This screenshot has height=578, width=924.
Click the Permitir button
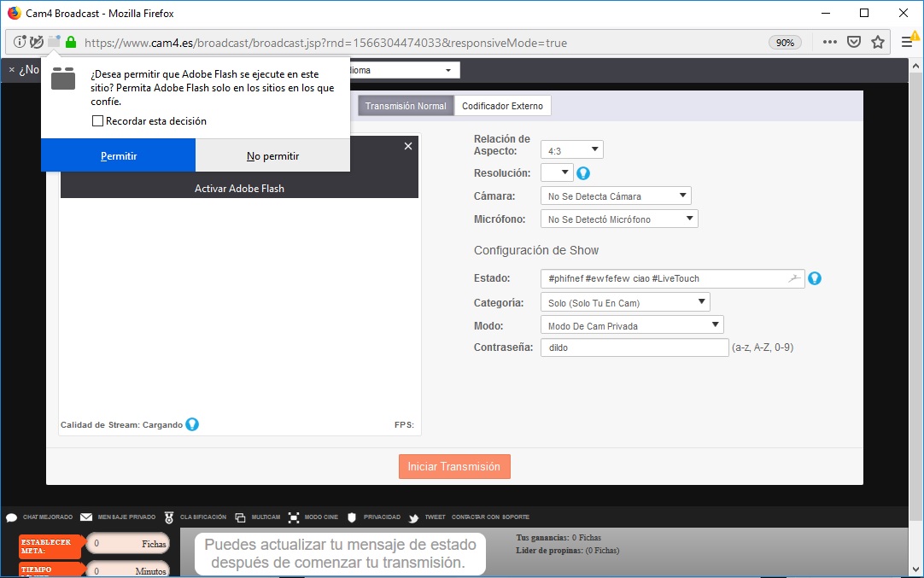point(118,156)
